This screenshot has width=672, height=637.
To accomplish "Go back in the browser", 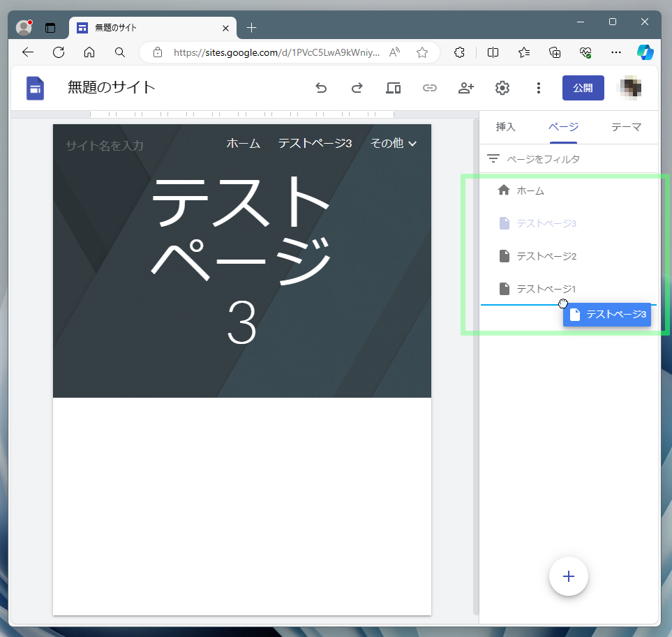I will [28, 52].
